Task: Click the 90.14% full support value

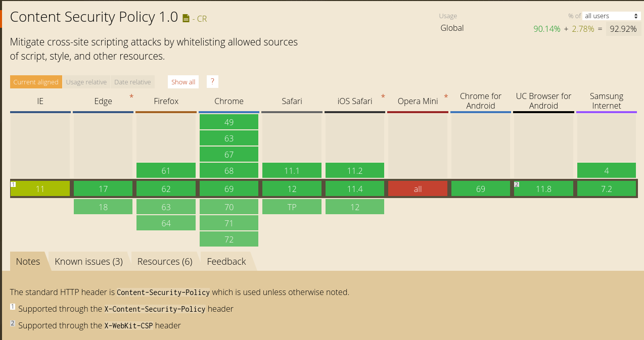Action: pyautogui.click(x=547, y=29)
